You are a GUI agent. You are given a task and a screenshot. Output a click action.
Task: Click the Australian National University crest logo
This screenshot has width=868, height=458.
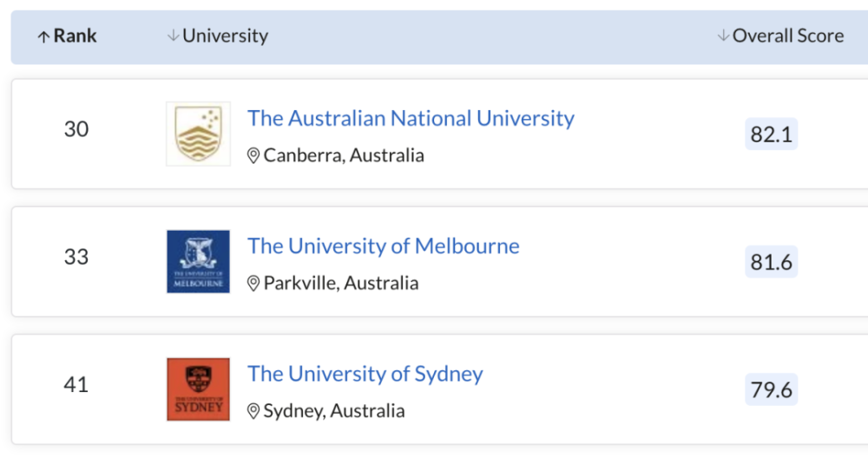pyautogui.click(x=198, y=134)
